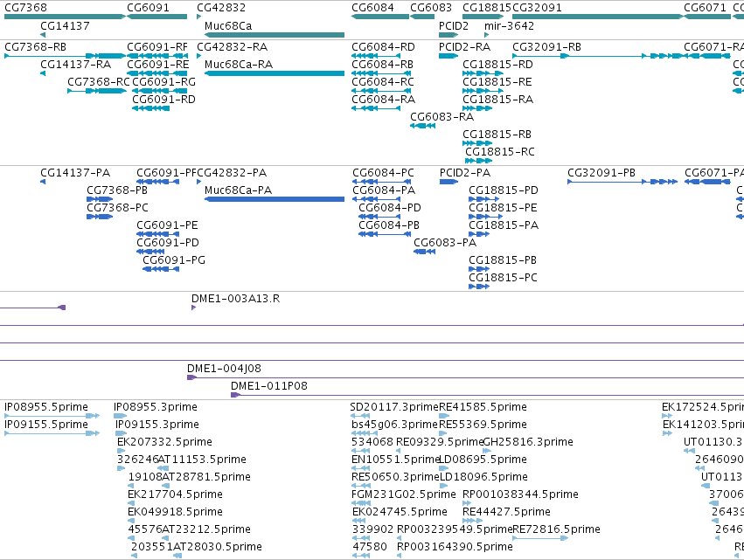This screenshot has height=560, width=744.
Task: Click the RP001038344.5prime EST label
Action: 520,494
